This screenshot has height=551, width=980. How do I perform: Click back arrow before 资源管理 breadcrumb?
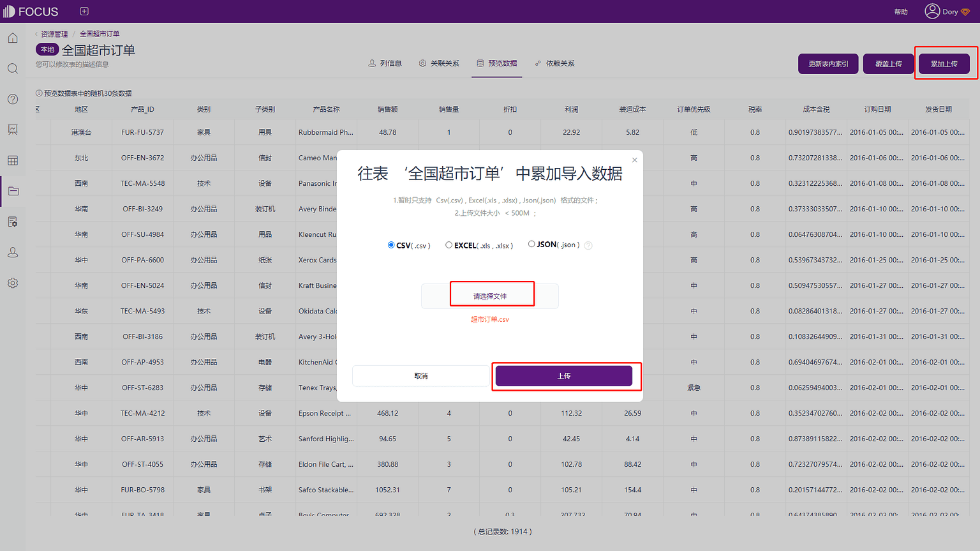(x=36, y=34)
